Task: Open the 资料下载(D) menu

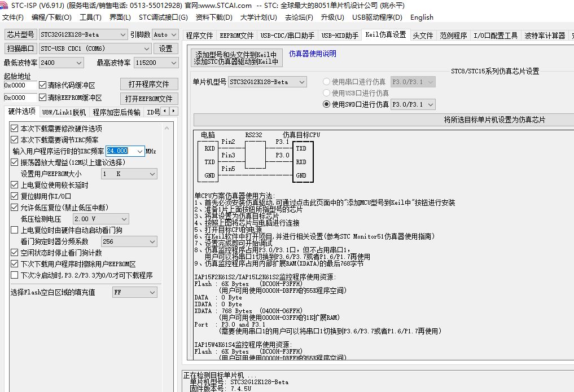Action: [214, 17]
